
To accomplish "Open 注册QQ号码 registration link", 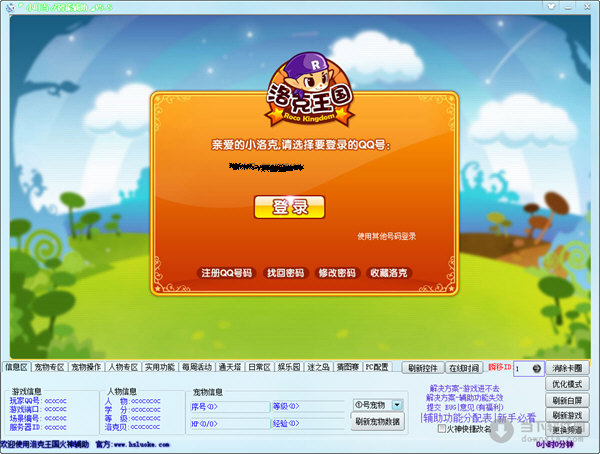I will tap(227, 273).
